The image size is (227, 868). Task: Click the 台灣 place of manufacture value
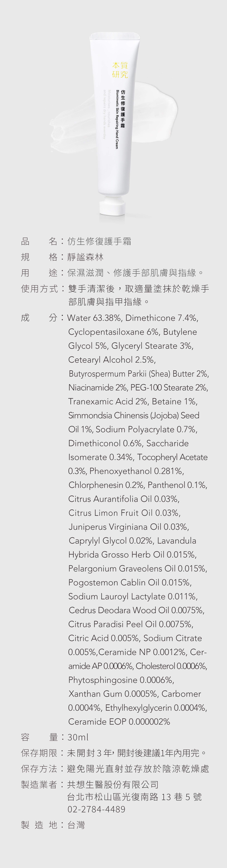click(76, 825)
